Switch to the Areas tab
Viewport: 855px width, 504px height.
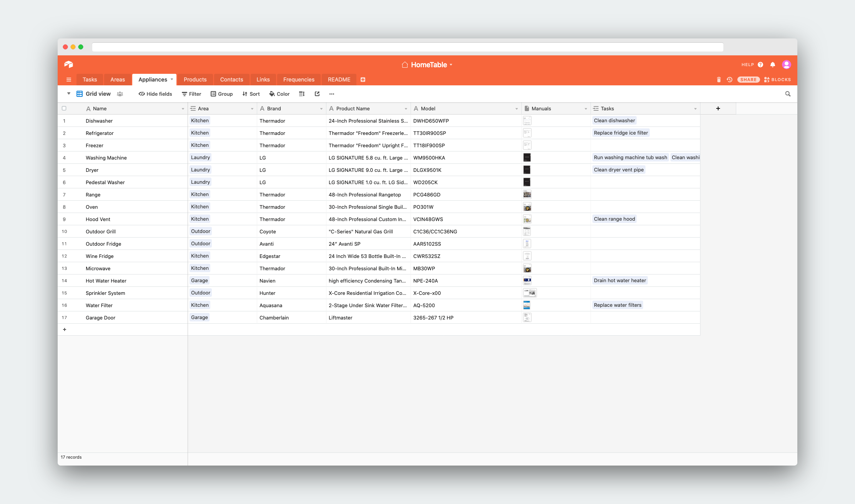(118, 80)
